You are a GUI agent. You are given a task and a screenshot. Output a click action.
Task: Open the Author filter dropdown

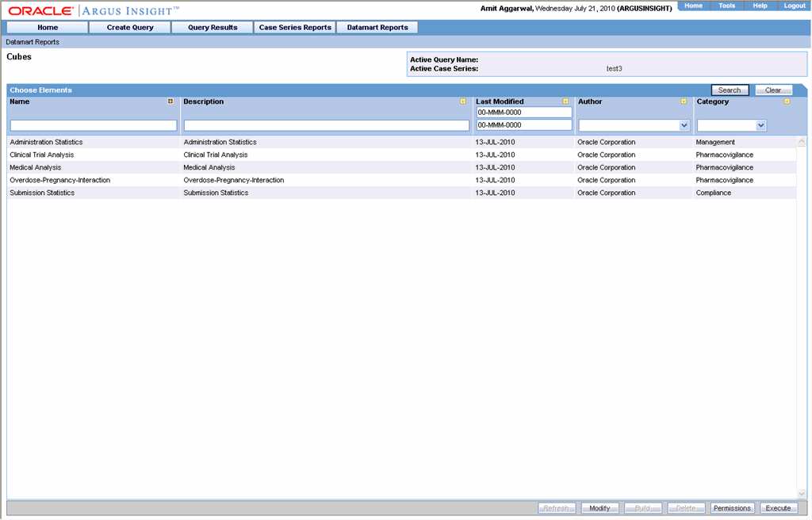click(684, 125)
